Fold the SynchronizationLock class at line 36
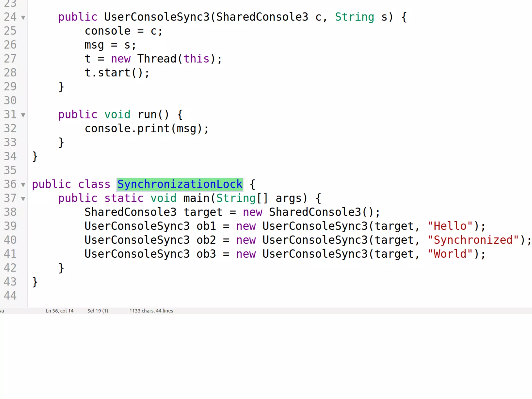The height and width of the screenshot is (399, 532). click(x=23, y=185)
